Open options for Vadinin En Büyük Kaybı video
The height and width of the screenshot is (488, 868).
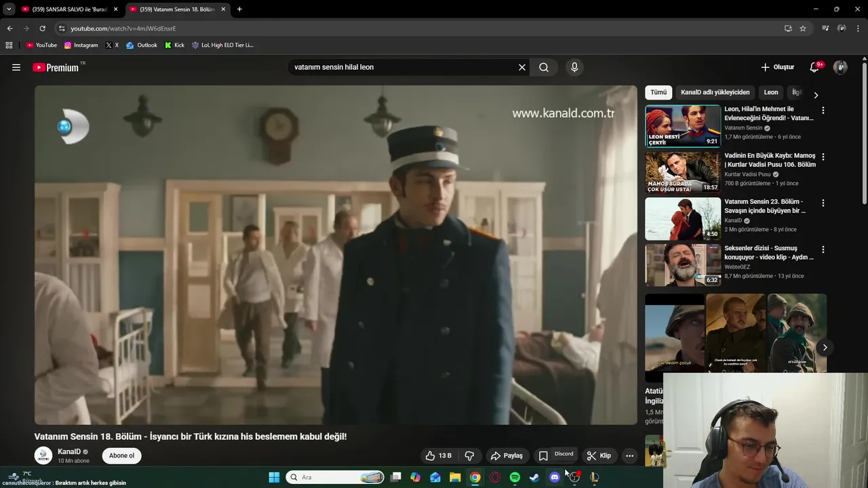click(823, 157)
